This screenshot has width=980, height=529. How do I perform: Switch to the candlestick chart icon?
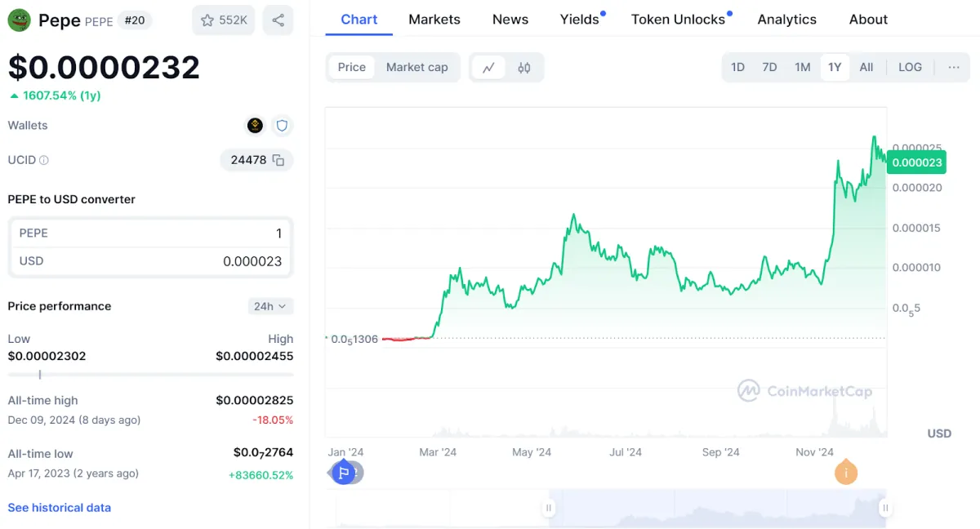[524, 68]
